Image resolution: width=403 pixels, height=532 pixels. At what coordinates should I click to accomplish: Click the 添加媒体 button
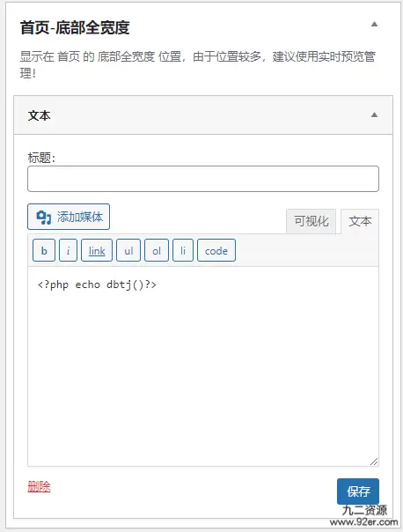coord(69,217)
